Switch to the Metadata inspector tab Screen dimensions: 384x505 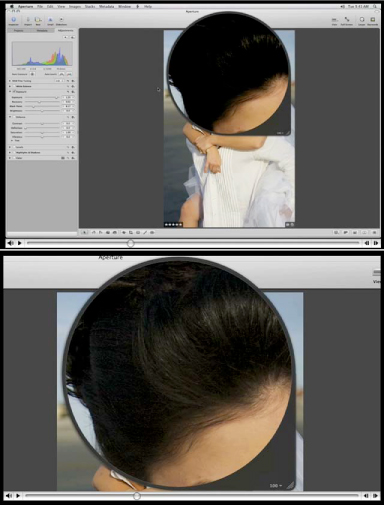point(42,30)
